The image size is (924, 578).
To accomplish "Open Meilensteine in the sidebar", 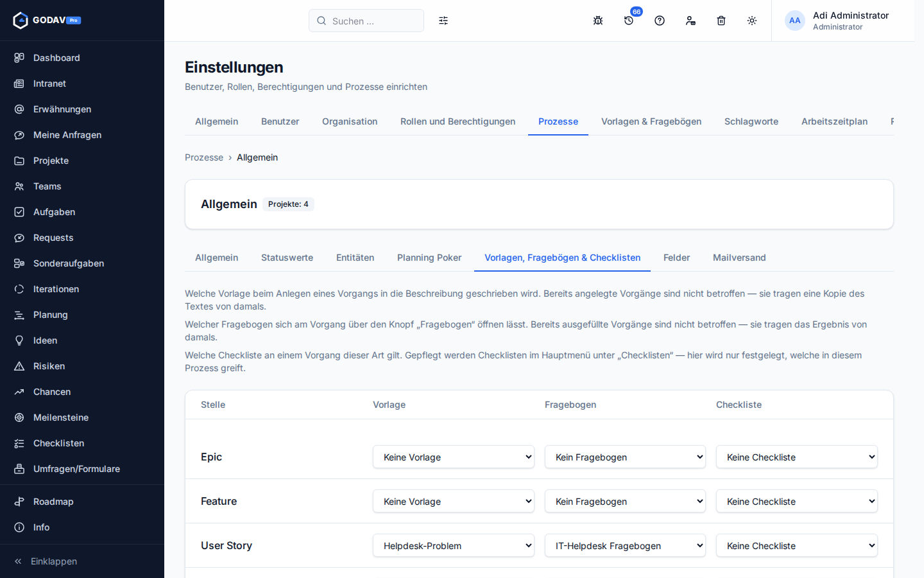I will (x=82, y=417).
